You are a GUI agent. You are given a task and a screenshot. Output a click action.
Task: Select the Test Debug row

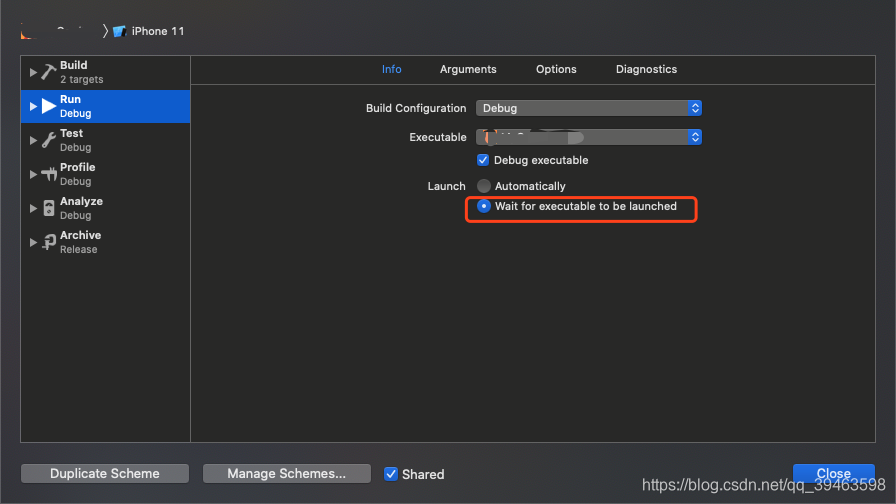106,140
